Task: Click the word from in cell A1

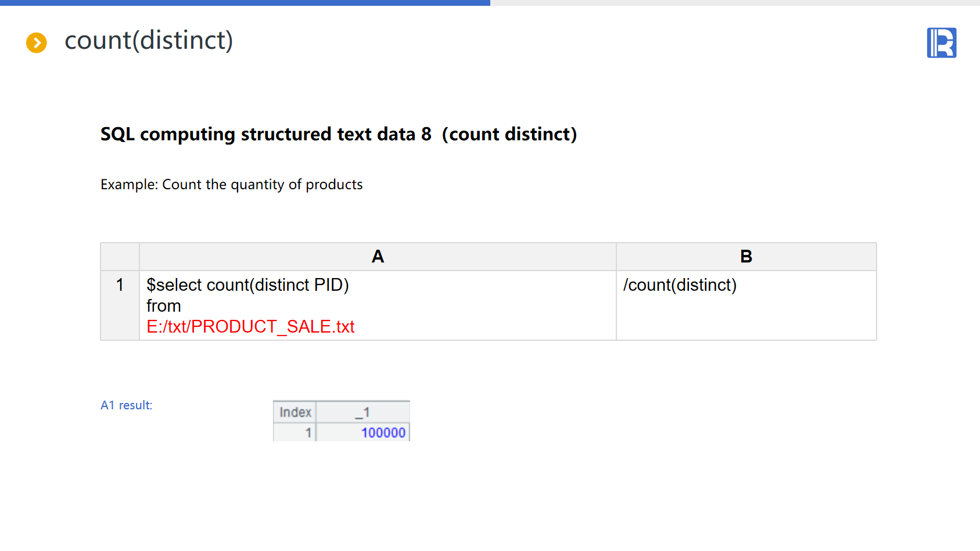Action: [x=164, y=306]
